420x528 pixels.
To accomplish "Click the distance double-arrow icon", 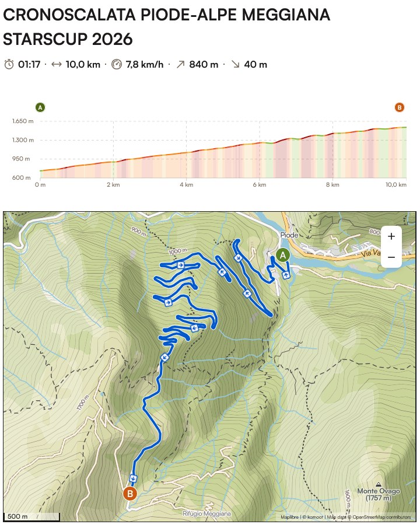I will click(57, 64).
